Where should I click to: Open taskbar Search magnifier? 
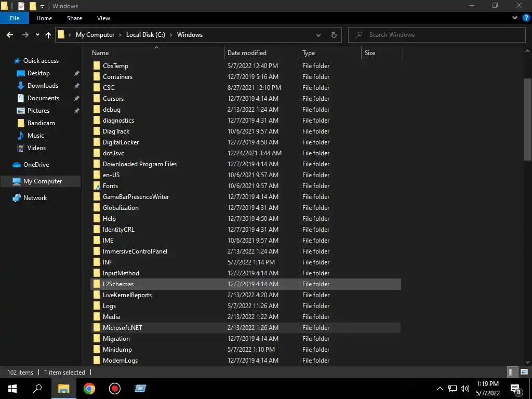tap(37, 388)
